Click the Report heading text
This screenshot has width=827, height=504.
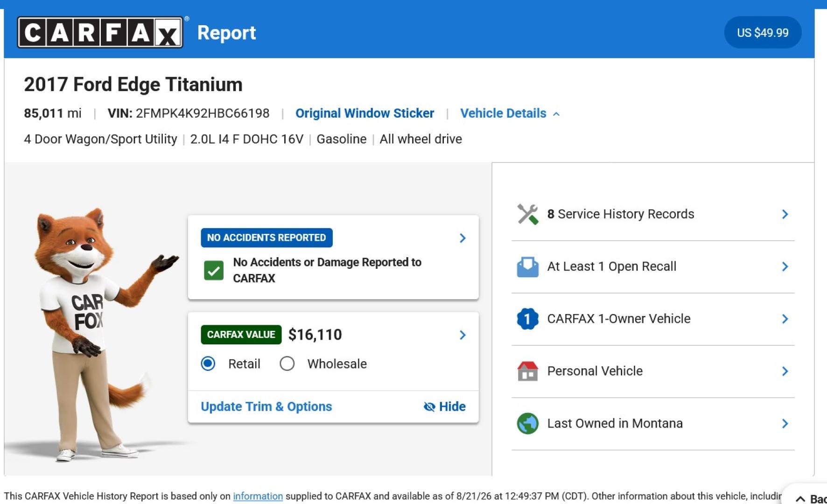227,33
